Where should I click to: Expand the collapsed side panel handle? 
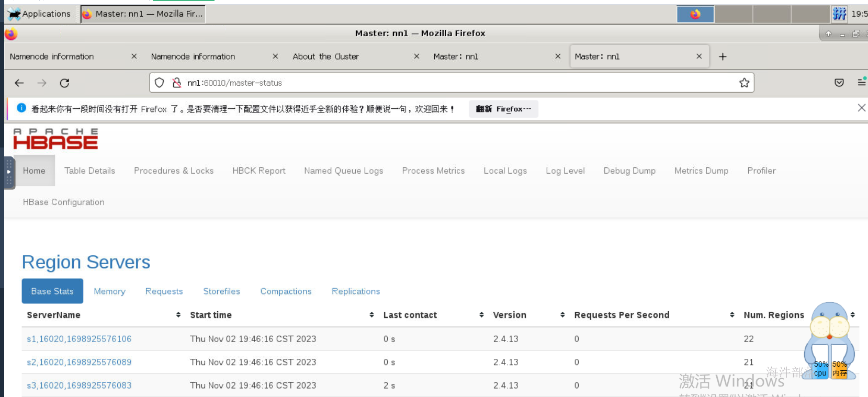pos(9,172)
